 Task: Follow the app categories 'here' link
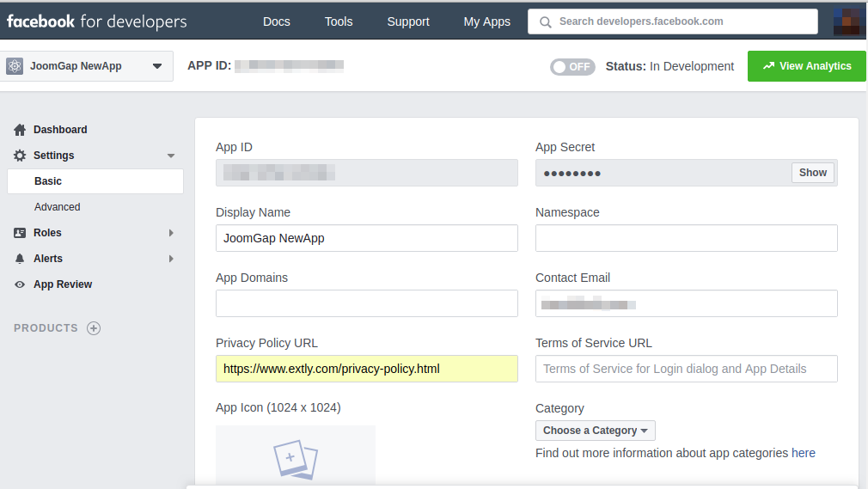[x=804, y=454]
